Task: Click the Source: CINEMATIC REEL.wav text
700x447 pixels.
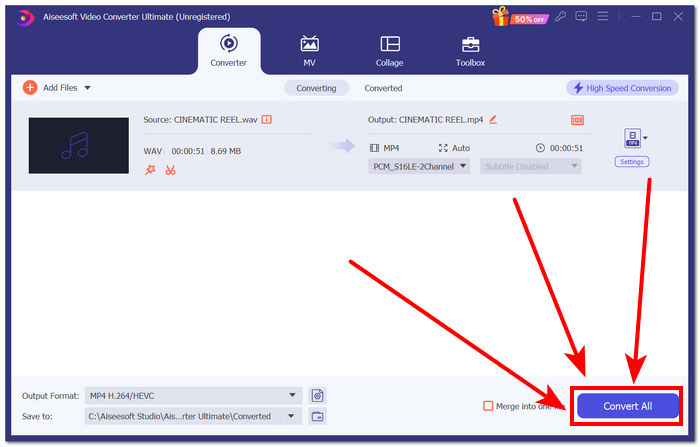Action: click(x=200, y=120)
